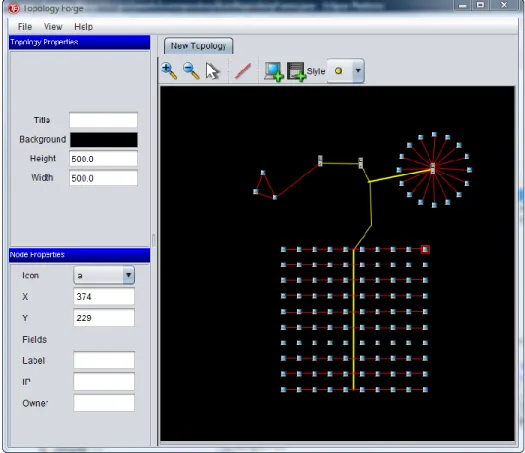525x453 pixels.
Task: Open the black Background color swatch
Action: click(x=103, y=139)
